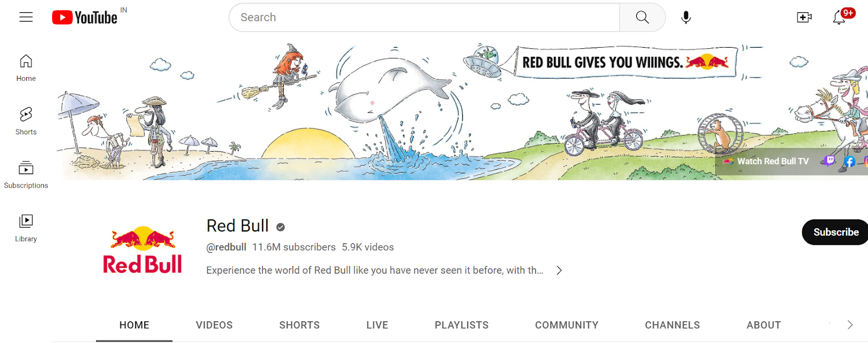The width and height of the screenshot is (868, 343).
Task: Click the Red Bull channel avatar
Action: click(x=143, y=250)
